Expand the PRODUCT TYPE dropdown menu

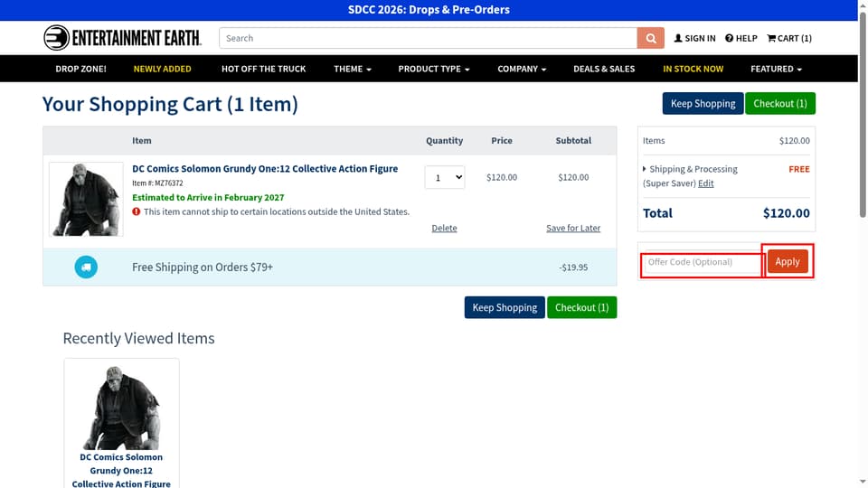[x=433, y=69]
